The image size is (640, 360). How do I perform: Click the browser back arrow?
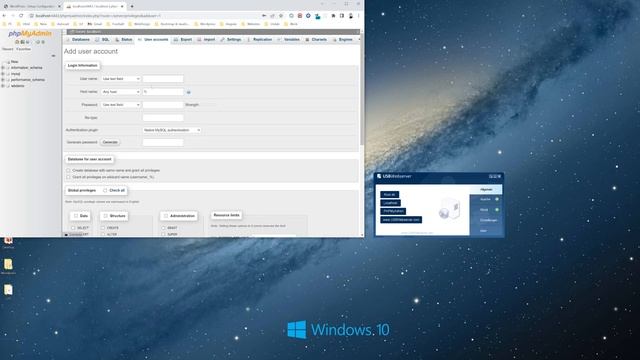pyautogui.click(x=4, y=16)
